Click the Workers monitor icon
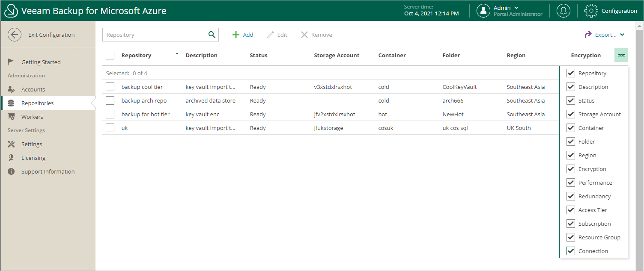 point(11,117)
